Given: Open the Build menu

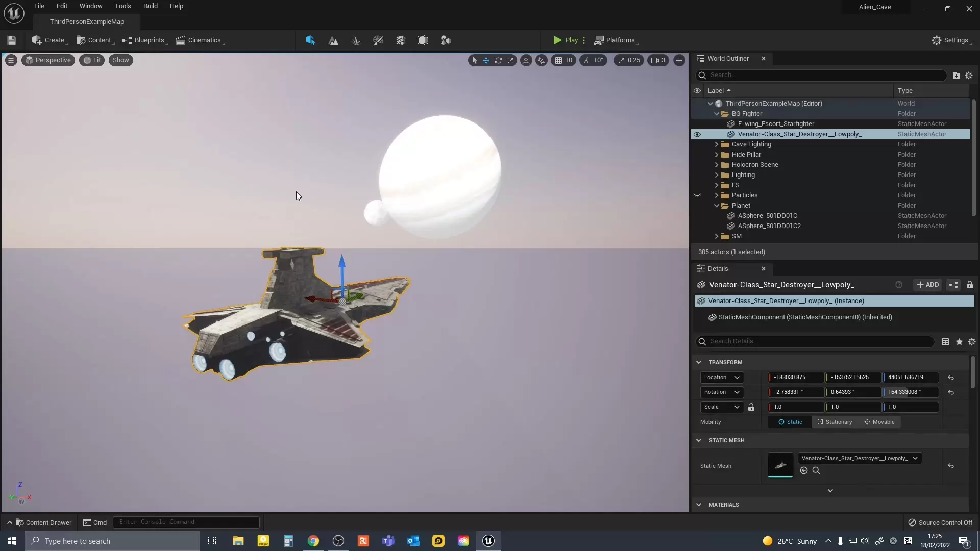Looking at the screenshot, I should 150,6.
